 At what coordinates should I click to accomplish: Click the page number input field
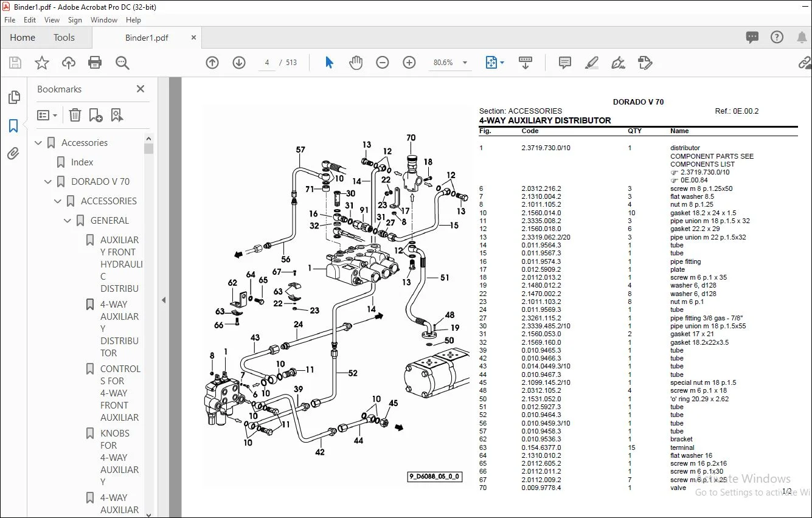(x=267, y=63)
